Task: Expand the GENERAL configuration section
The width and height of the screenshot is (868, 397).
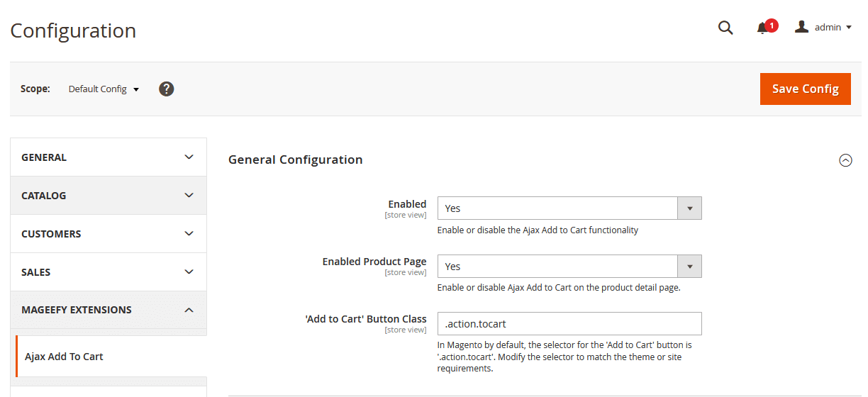Action: 108,157
